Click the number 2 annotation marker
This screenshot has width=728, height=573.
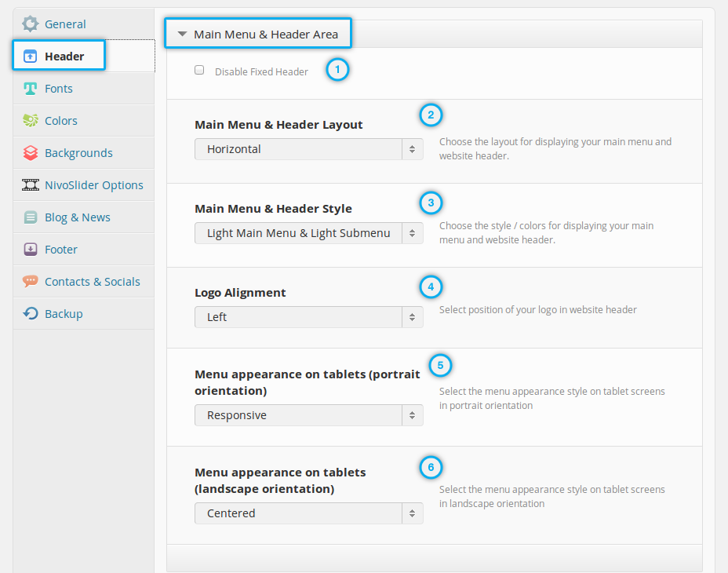coord(431,115)
